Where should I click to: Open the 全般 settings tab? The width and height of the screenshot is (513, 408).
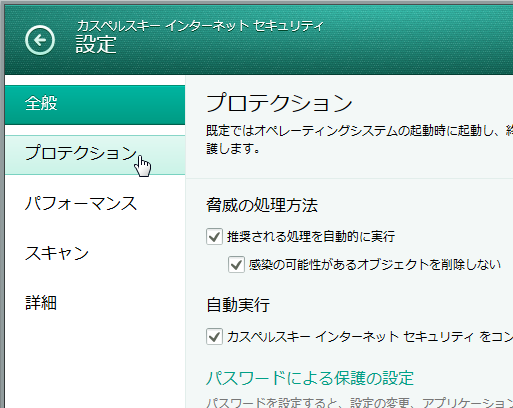click(95, 105)
